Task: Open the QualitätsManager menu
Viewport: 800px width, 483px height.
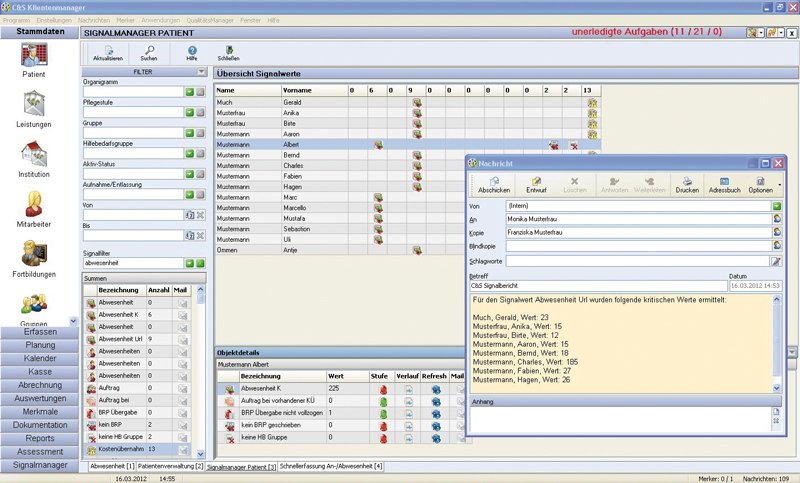Action: point(210,20)
